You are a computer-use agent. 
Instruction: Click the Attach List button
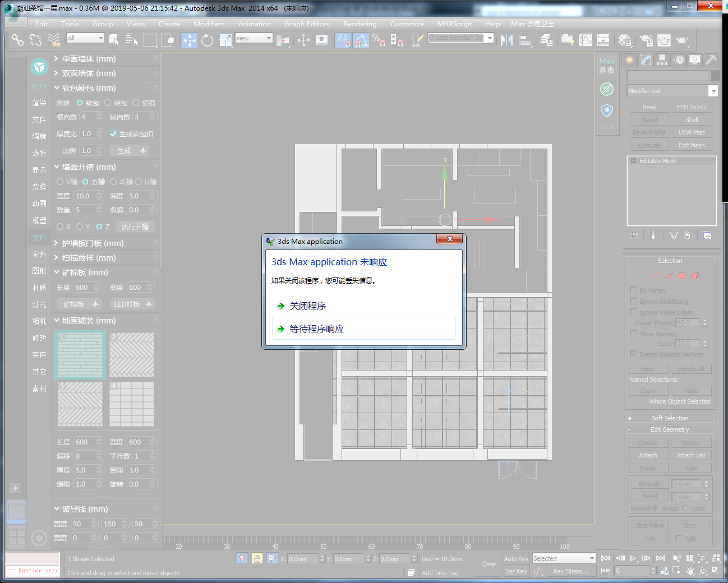pos(691,455)
